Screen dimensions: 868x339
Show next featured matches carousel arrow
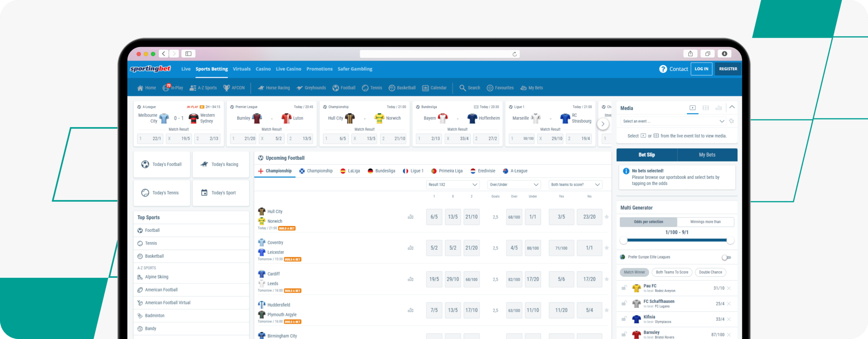(603, 124)
